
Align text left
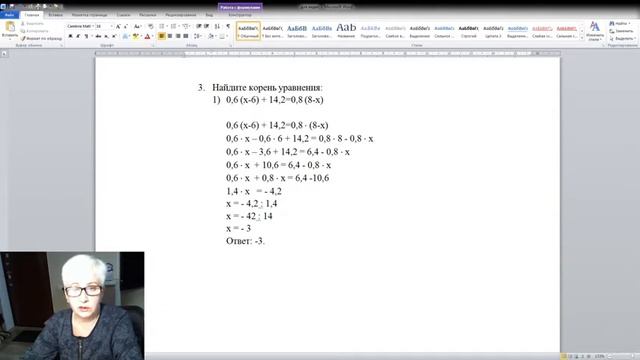pos(162,36)
